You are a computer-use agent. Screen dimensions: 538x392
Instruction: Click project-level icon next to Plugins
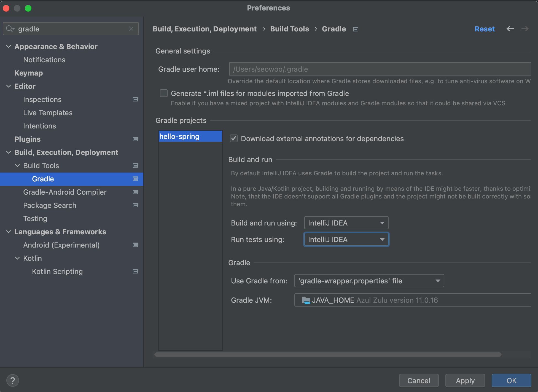(x=135, y=139)
